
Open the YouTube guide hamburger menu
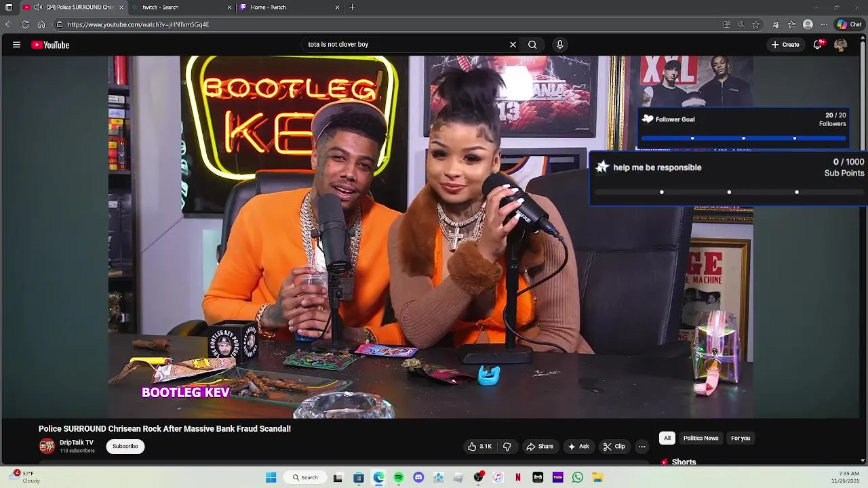16,45
